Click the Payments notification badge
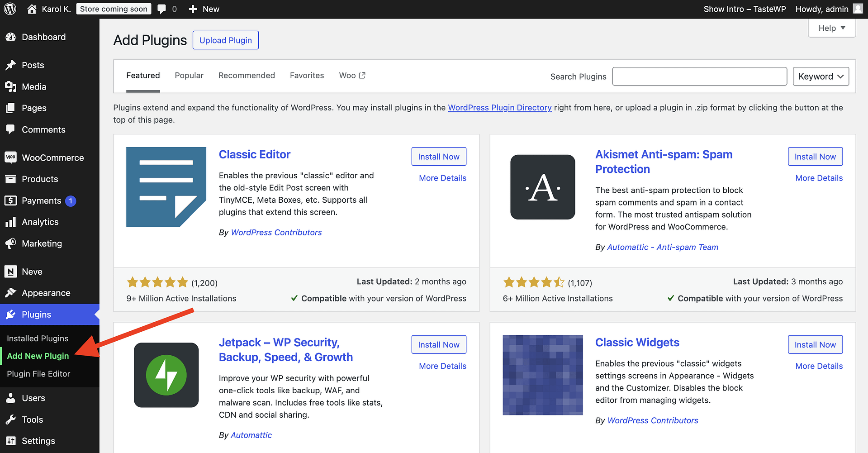Screen dimensions: 868x453 tap(71, 201)
